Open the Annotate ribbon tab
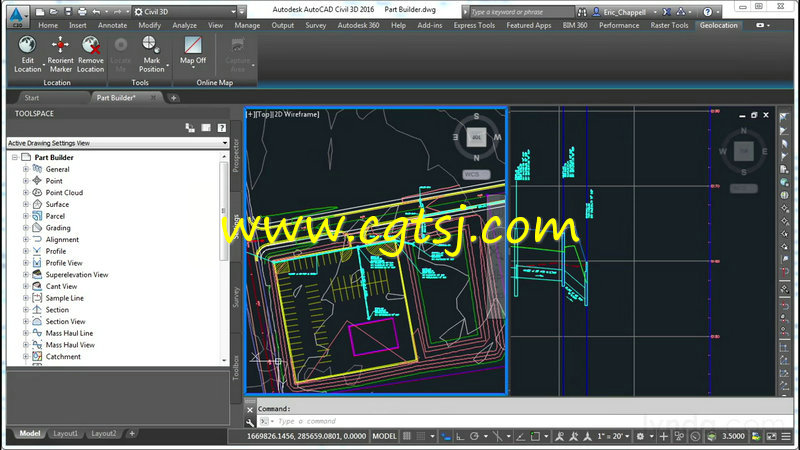This screenshot has width=800, height=450. tap(112, 25)
